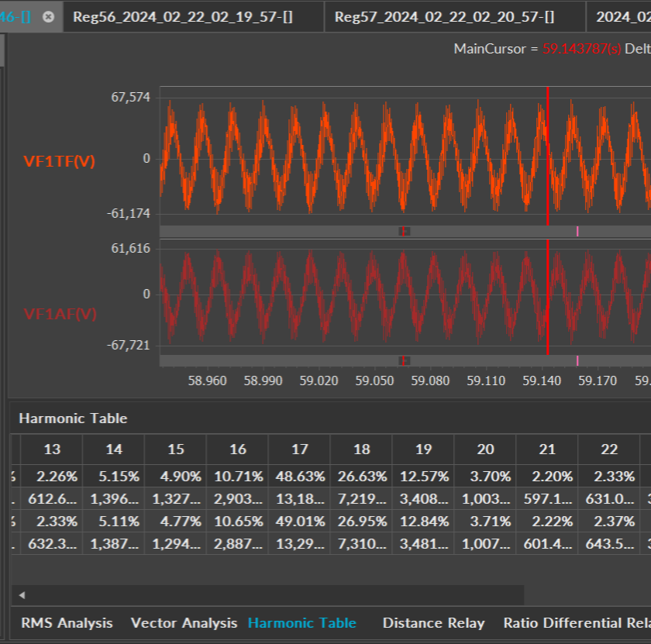Close the active record tab
651x644 pixels.
click(x=48, y=16)
